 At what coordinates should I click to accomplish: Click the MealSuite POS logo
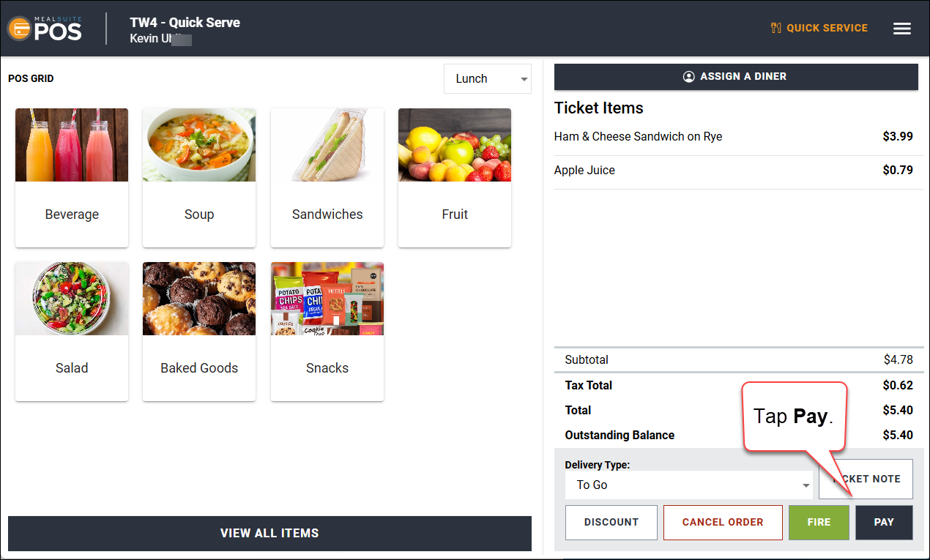45,28
